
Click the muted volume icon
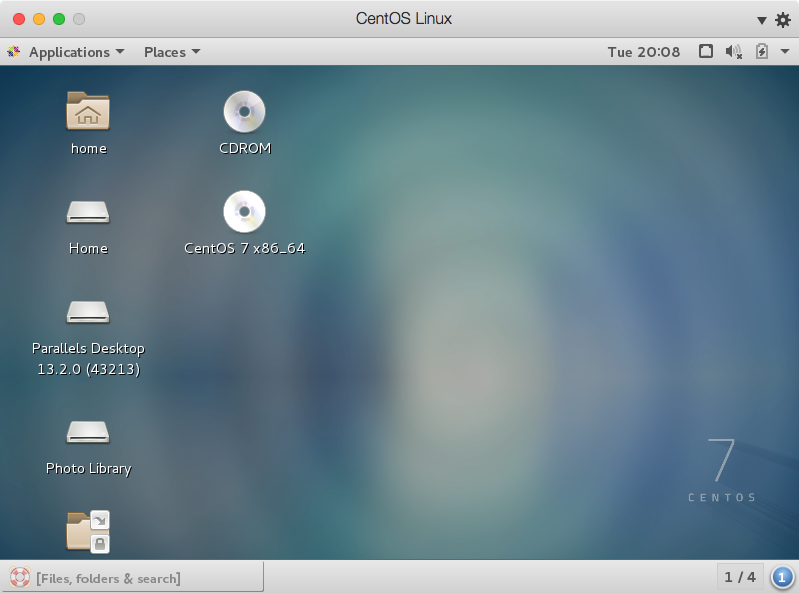pos(734,51)
